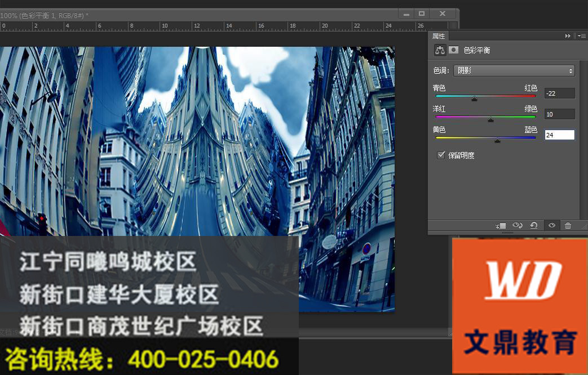Switch to the 属性 panel tab
This screenshot has height=375, width=588.
pyautogui.click(x=439, y=36)
